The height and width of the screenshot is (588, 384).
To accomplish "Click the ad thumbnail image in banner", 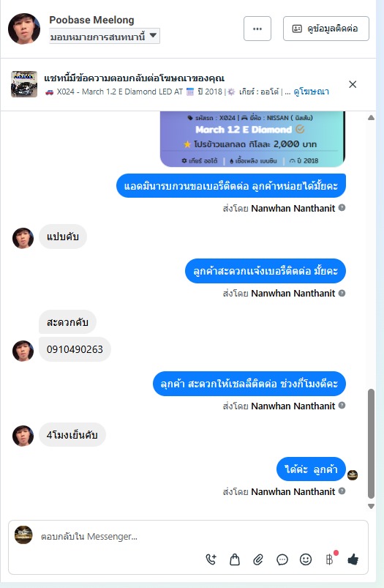I will 24,84.
